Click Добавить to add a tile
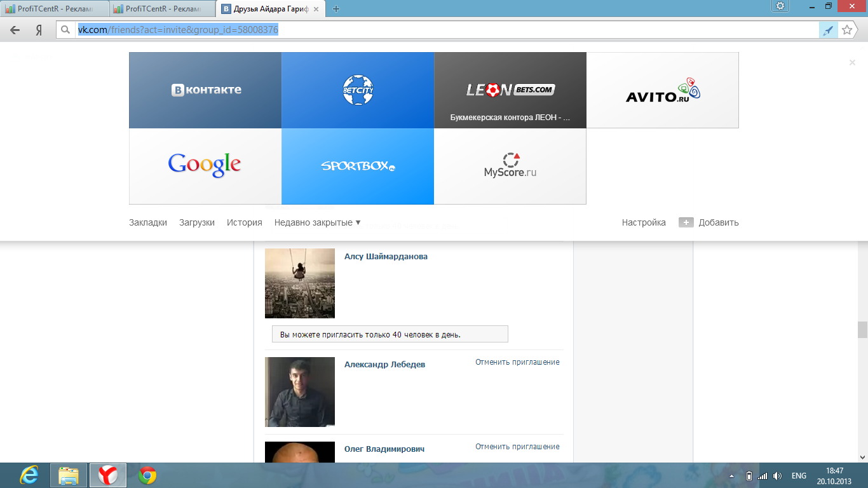This screenshot has height=488, width=868. click(709, 222)
